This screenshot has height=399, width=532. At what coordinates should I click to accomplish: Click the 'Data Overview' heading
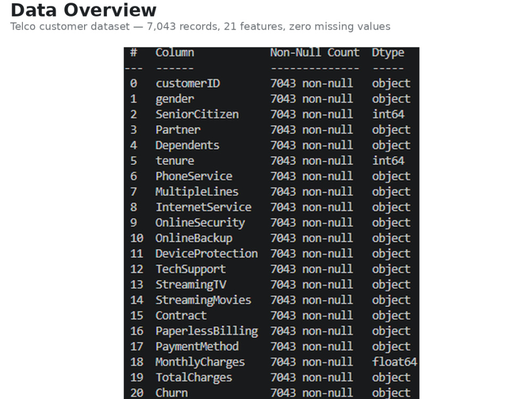84,10
